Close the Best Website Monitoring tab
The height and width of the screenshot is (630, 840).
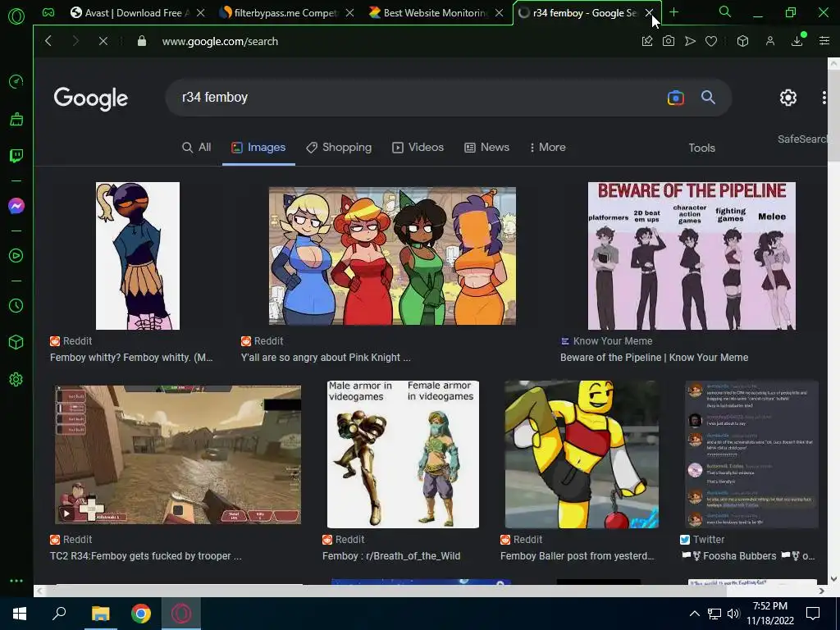tap(499, 13)
